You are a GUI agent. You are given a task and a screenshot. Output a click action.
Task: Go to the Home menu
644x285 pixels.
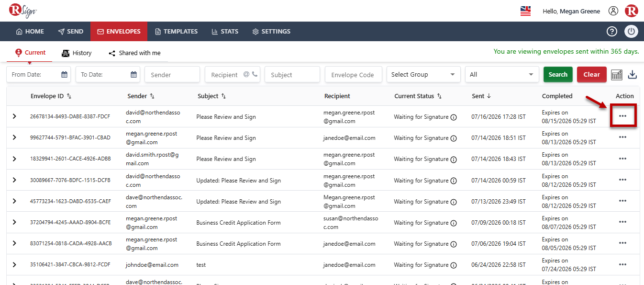(x=30, y=32)
